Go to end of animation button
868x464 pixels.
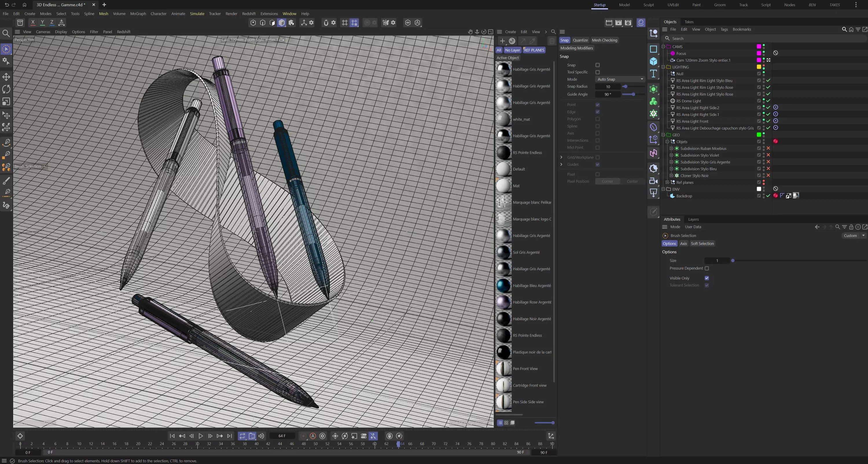click(229, 436)
